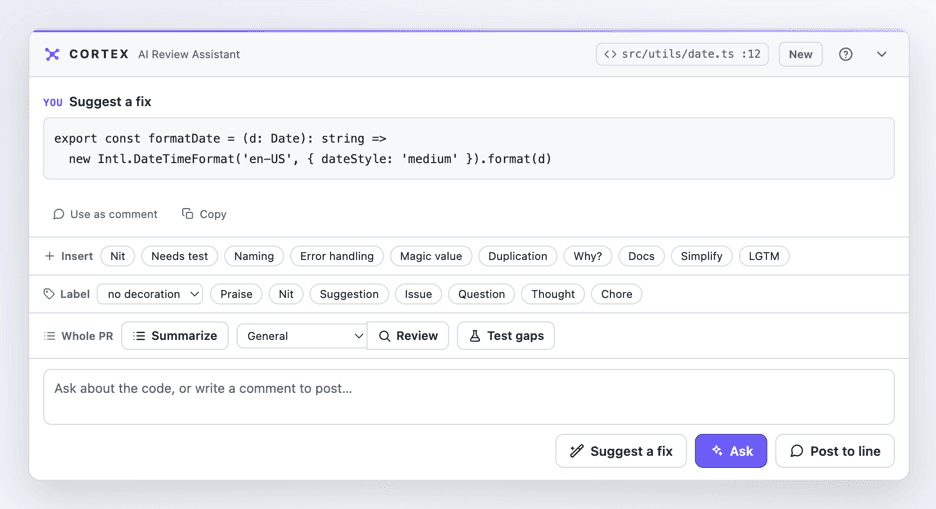Open the General review type dropdown

(302, 336)
